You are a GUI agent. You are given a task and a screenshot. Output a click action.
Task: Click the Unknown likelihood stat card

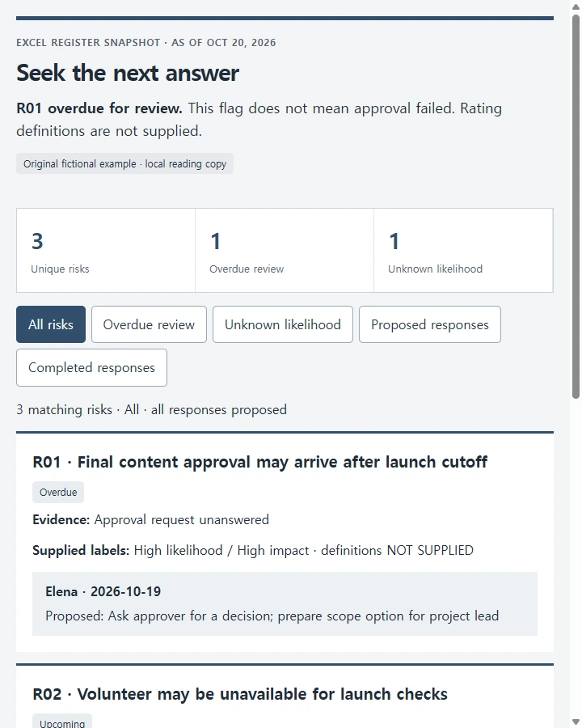click(463, 250)
